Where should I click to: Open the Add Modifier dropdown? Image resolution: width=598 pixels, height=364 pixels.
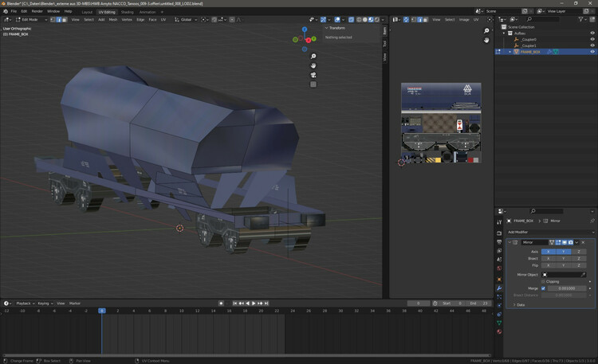point(551,232)
